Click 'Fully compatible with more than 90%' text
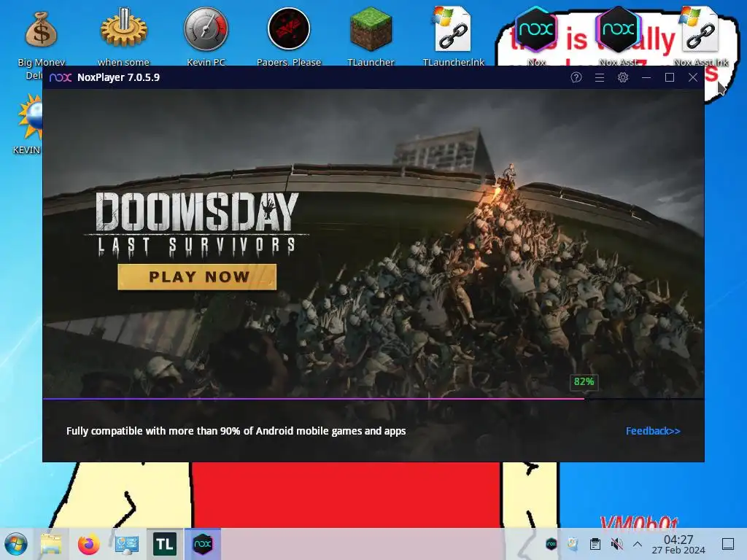 [236, 431]
